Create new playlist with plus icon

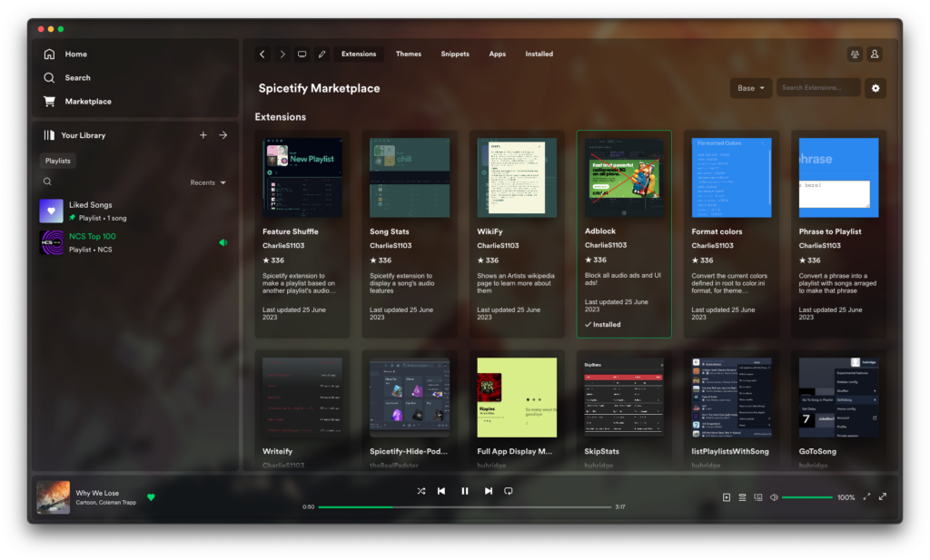point(203,135)
